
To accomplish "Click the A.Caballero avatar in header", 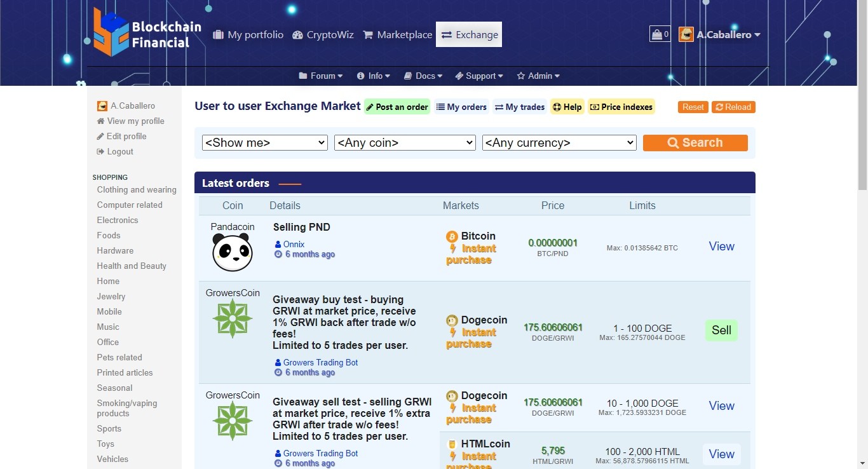I will click(x=686, y=34).
